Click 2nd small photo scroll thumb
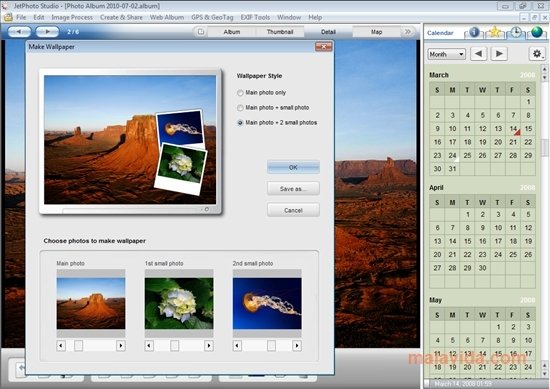Viewport: 550px width, 389px height. (x=271, y=346)
